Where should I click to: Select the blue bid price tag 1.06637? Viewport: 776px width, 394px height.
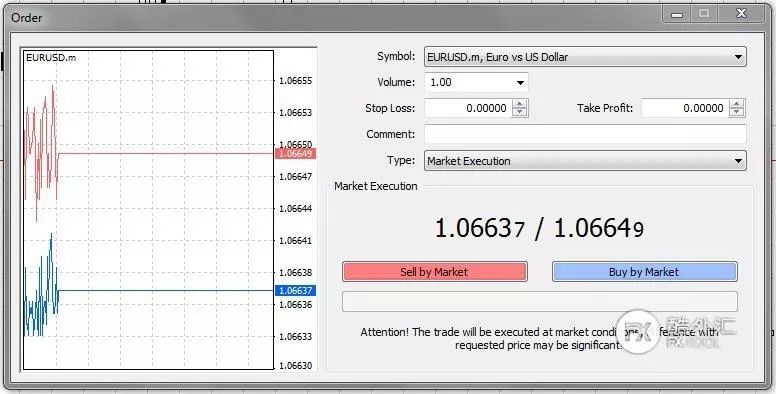pos(295,291)
